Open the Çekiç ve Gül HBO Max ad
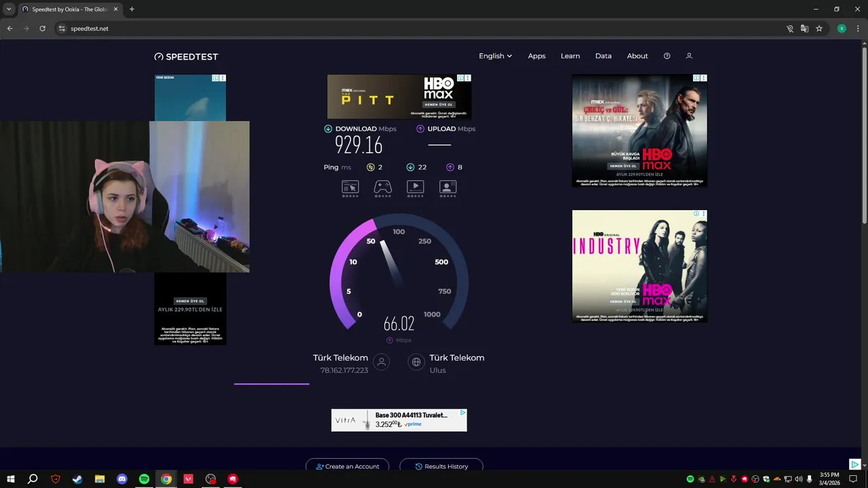 (639, 131)
